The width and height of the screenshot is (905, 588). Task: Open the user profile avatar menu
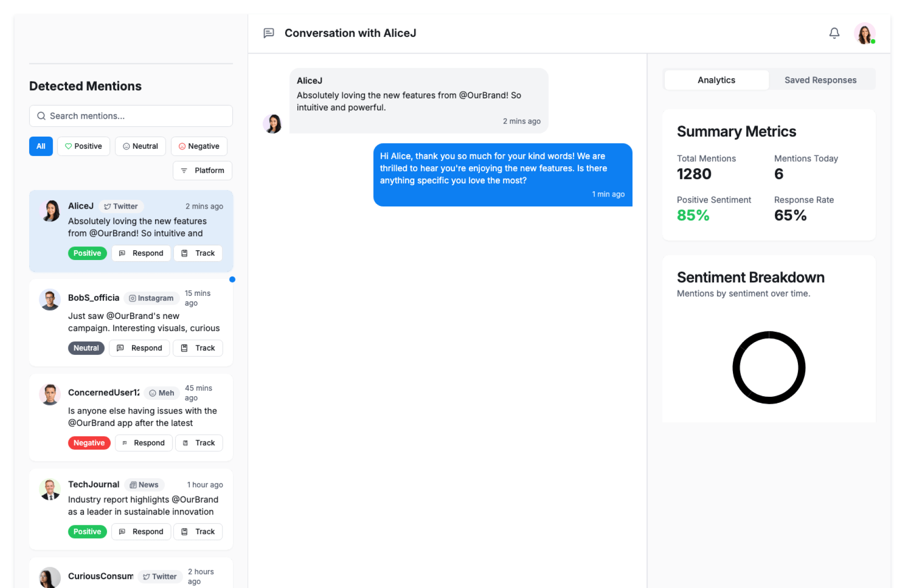(864, 33)
